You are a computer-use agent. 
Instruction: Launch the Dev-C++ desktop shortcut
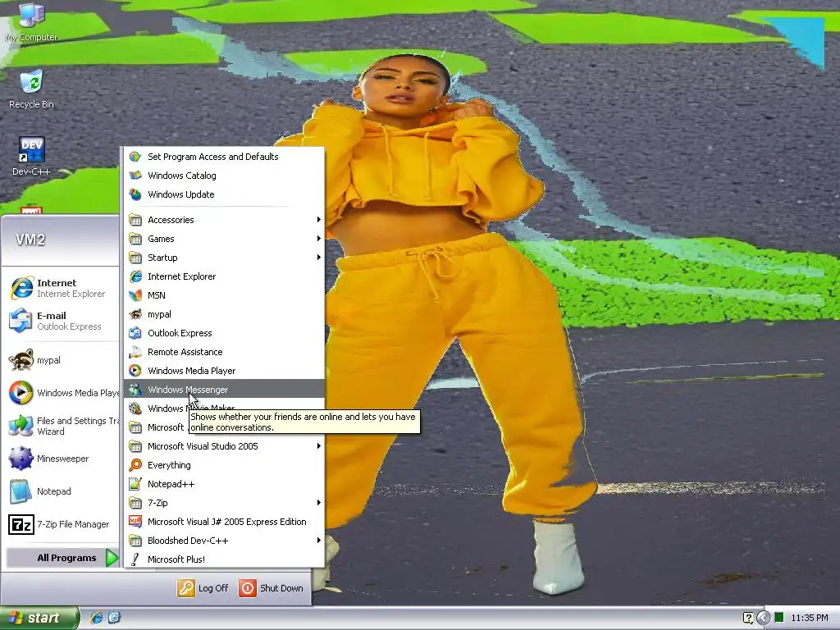point(31,157)
